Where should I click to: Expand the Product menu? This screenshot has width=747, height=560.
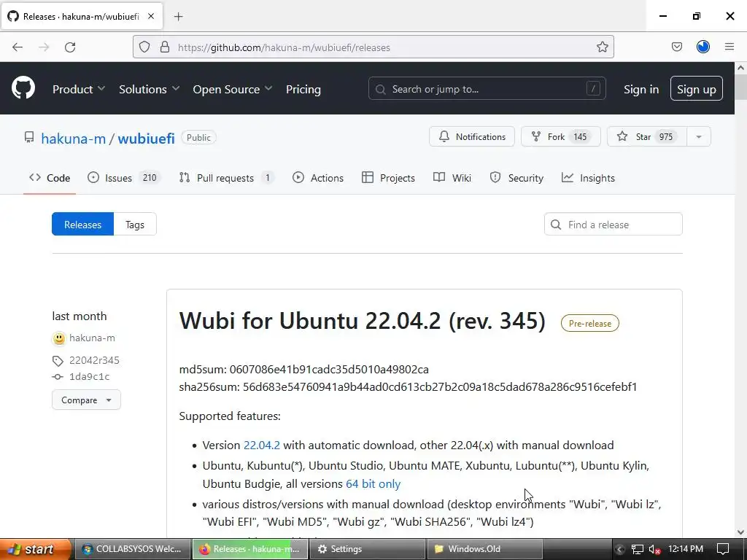79,89
